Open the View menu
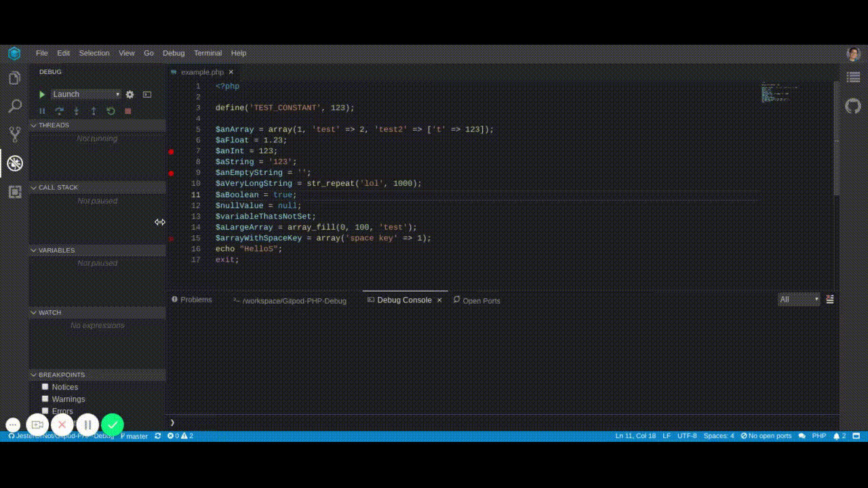 click(127, 53)
